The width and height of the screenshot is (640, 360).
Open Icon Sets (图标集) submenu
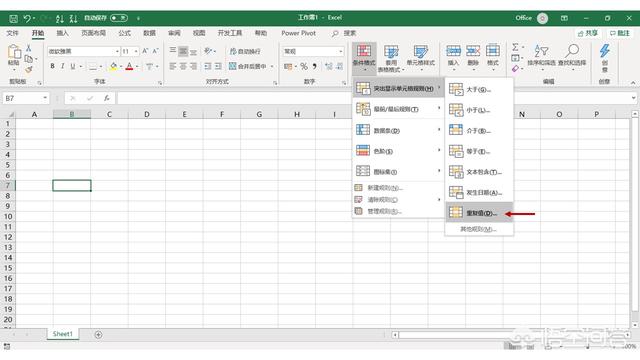(398, 171)
